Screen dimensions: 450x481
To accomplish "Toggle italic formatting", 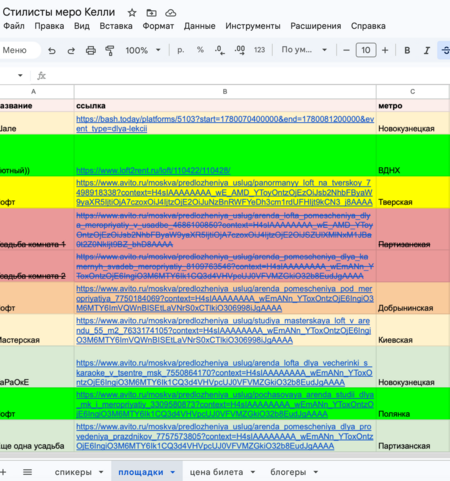I will (427, 50).
